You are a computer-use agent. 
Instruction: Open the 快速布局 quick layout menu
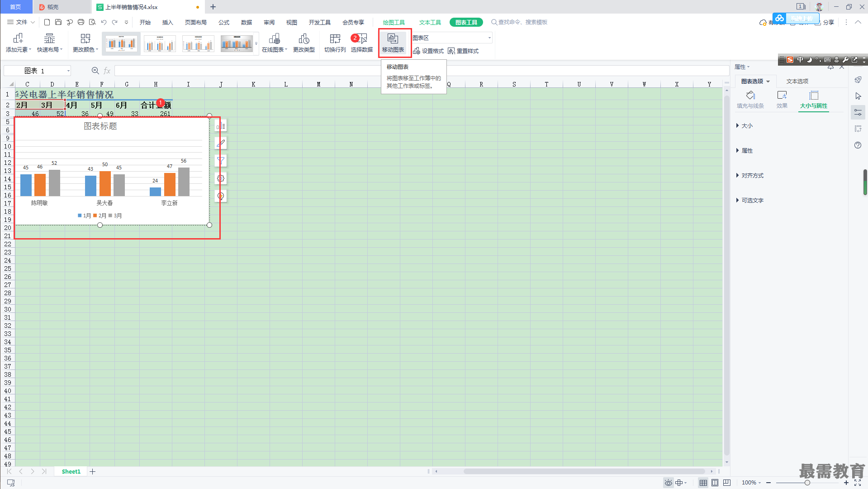(50, 43)
